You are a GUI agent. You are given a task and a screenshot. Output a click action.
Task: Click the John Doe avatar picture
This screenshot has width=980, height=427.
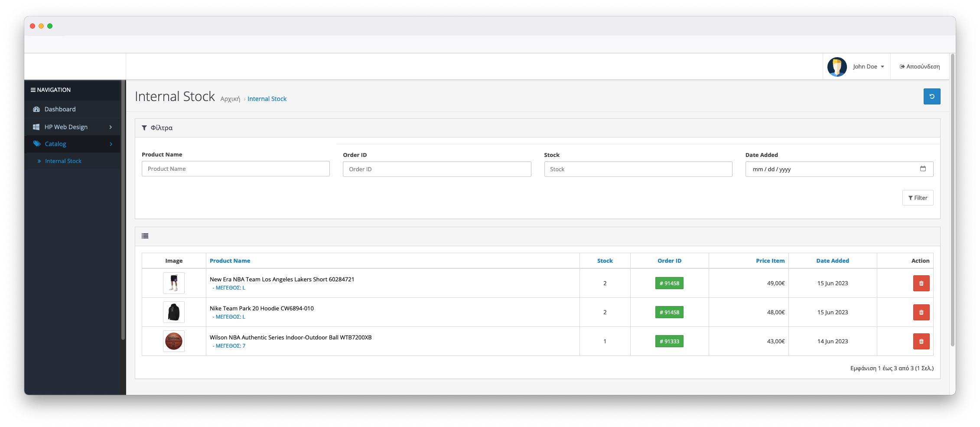pyautogui.click(x=837, y=67)
